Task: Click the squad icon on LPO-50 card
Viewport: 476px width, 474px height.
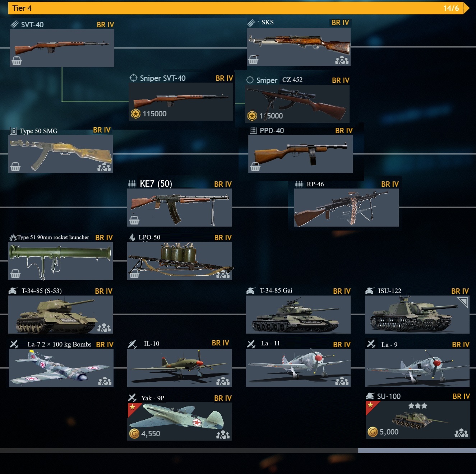Action: point(223,275)
